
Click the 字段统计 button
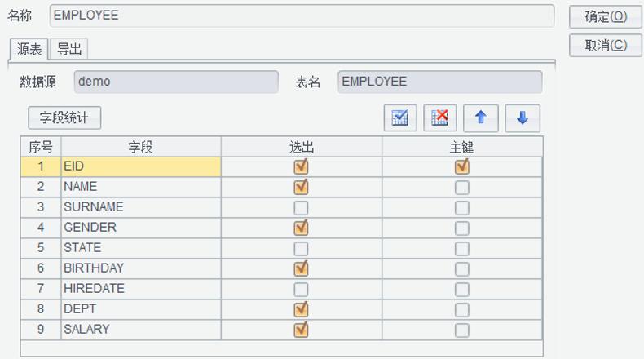(64, 117)
